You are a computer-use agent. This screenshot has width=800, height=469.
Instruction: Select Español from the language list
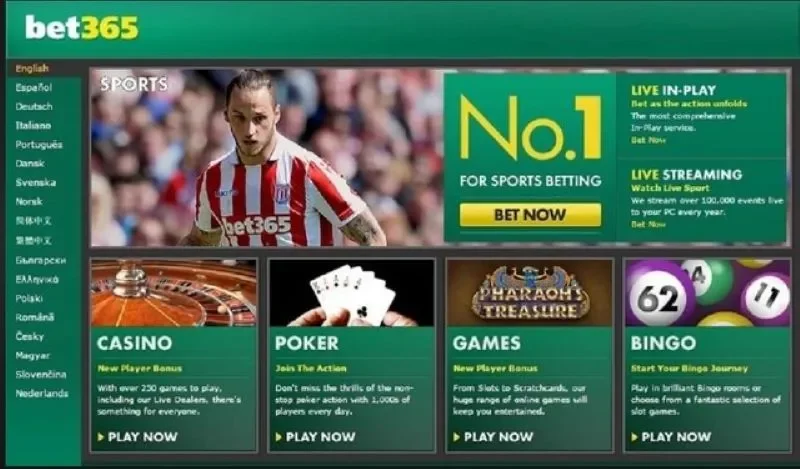(x=34, y=87)
